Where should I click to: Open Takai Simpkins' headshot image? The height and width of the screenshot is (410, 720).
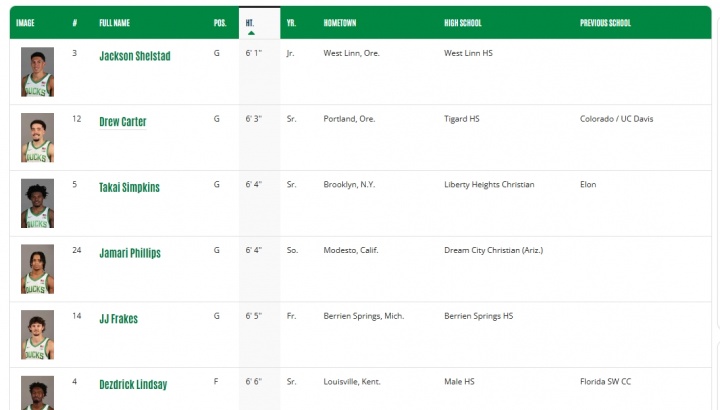37,203
